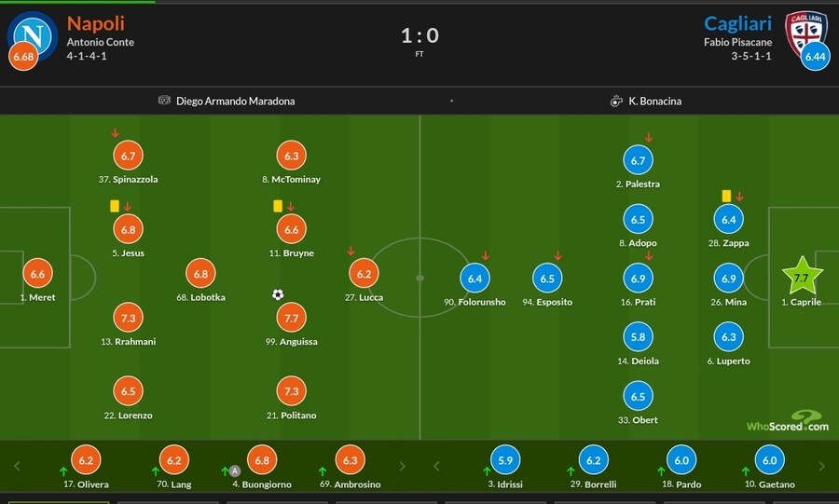Screen dimensions: 839x504
Task: Click the yellow card icon beside Jesus
Action: [115, 206]
